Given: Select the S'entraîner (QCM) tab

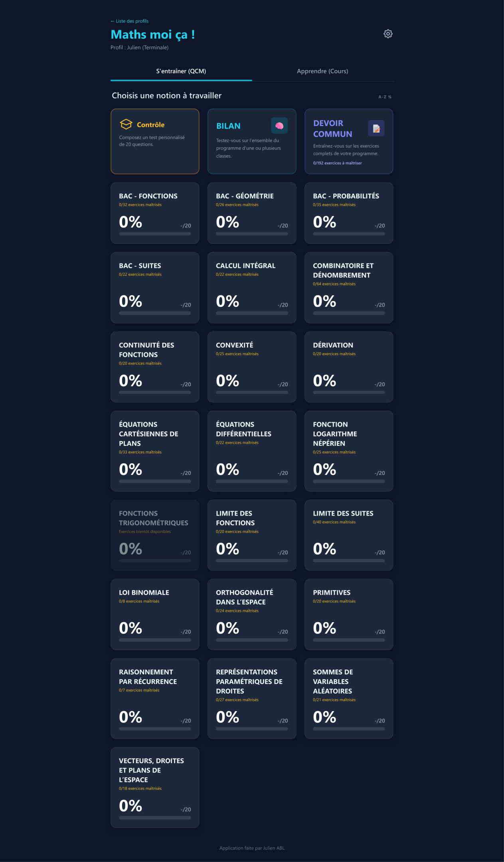Looking at the screenshot, I should 181,71.
